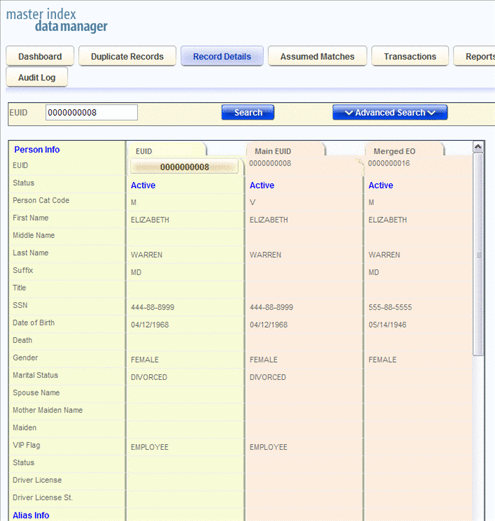Expand the Advanced Search dropdown

point(390,112)
